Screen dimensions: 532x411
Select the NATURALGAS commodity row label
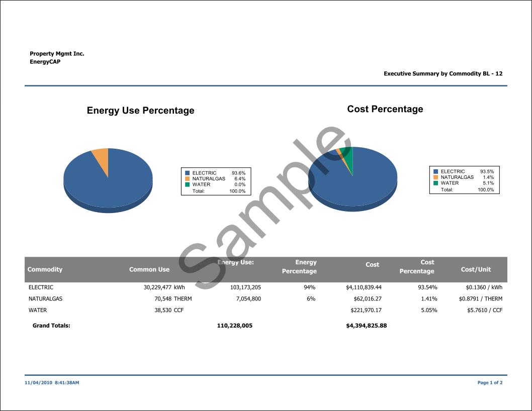pyautogui.click(x=46, y=299)
